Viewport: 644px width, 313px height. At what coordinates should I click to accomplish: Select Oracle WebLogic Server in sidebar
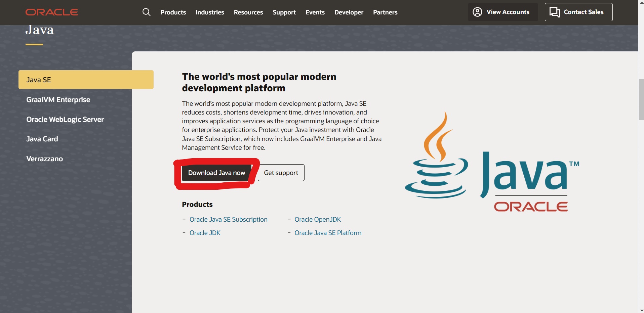pyautogui.click(x=65, y=120)
